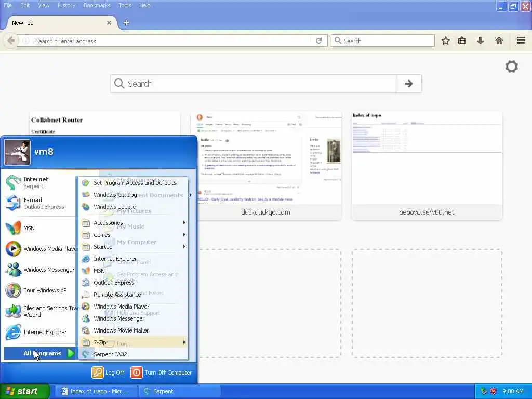Open the pepoyo.serv00.net thumbnail tile
Screen dimensions: 532x399
click(x=427, y=166)
